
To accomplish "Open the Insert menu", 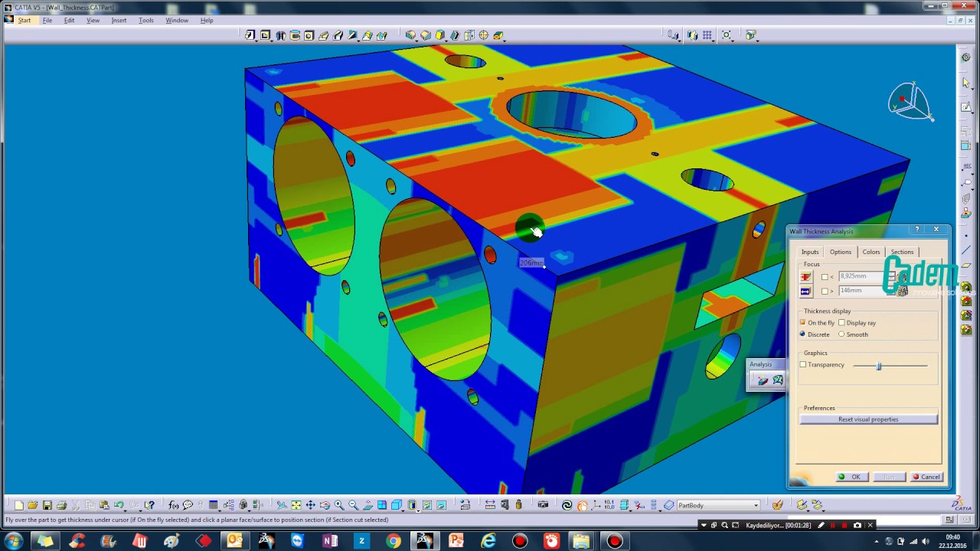I will point(119,21).
